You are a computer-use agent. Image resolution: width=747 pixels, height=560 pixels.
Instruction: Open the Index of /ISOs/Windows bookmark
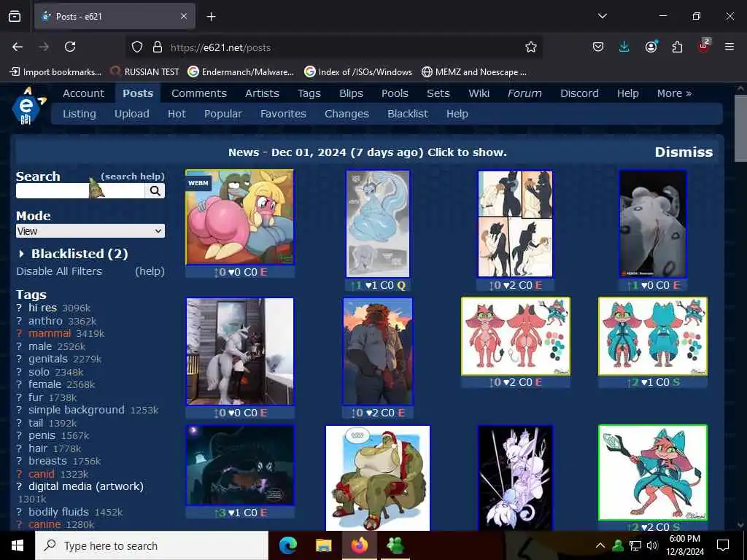click(358, 72)
